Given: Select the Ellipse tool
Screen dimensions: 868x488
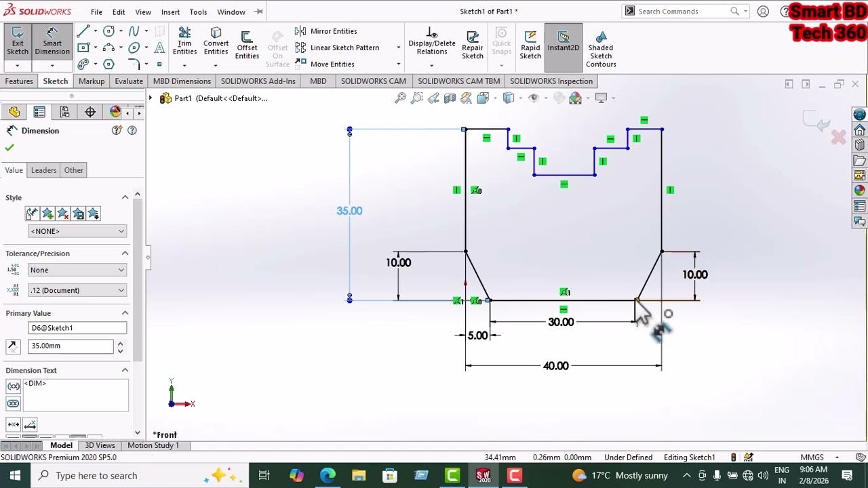Looking at the screenshot, I should (x=134, y=47).
